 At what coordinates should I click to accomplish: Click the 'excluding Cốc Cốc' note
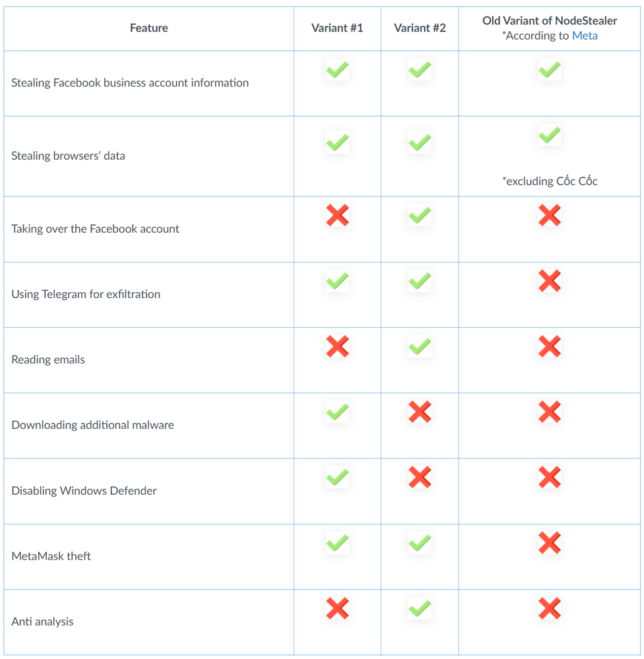point(550,181)
